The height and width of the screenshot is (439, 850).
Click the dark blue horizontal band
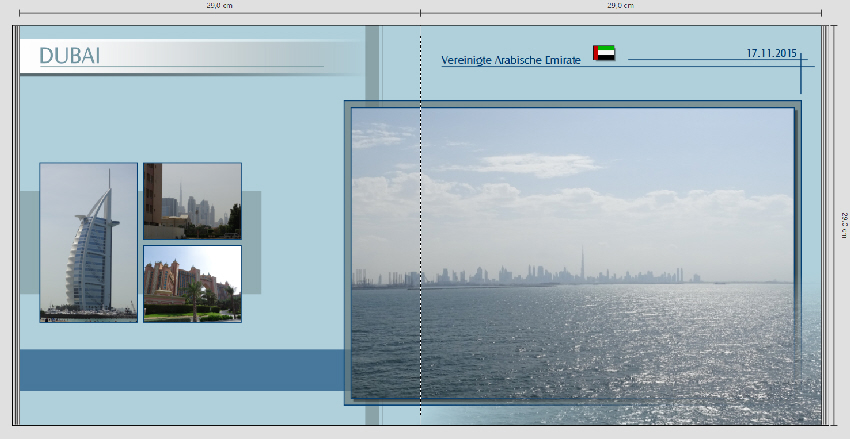(x=180, y=370)
